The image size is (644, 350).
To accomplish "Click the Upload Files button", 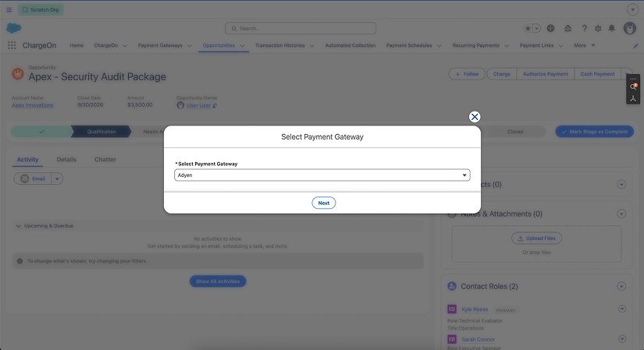I will coord(536,239).
